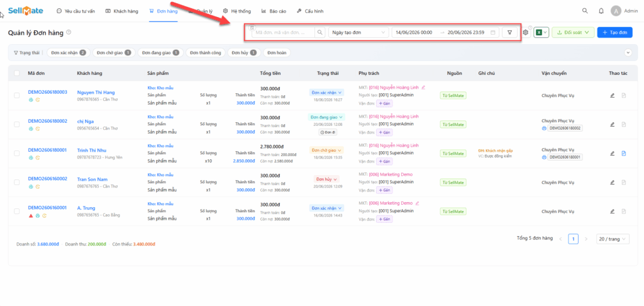644x306 pixels.
Task: Open the Excel export dropdown
Action: [x=541, y=33]
